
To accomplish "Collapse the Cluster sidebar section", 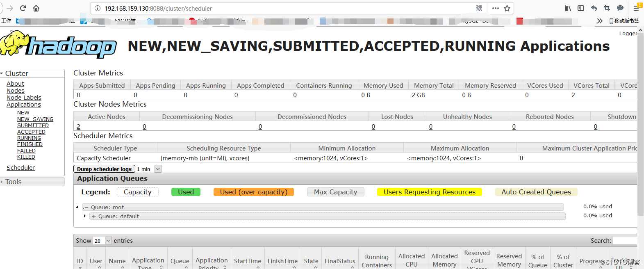I will [x=32, y=73].
